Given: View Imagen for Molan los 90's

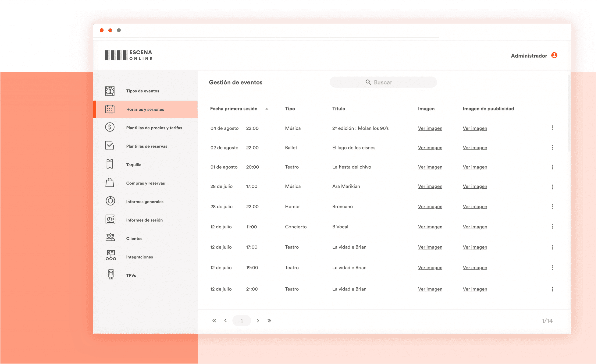Looking at the screenshot, I should (430, 128).
